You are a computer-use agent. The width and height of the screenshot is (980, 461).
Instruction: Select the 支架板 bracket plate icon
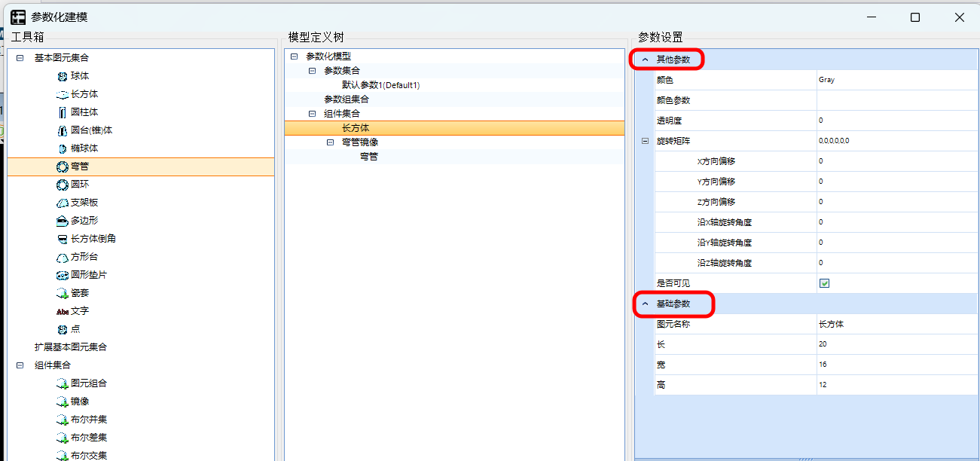(63, 203)
